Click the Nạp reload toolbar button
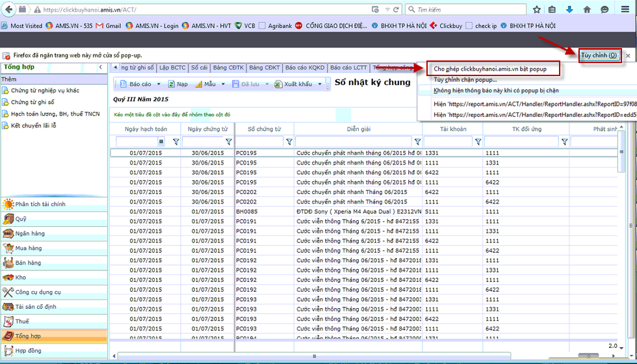Screen dimensions: 637x364 pyautogui.click(x=178, y=84)
